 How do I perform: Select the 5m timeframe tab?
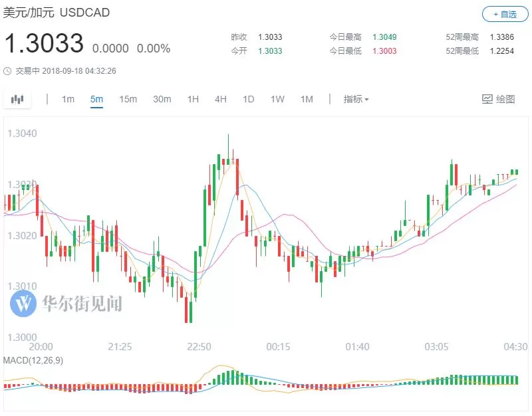coord(96,99)
